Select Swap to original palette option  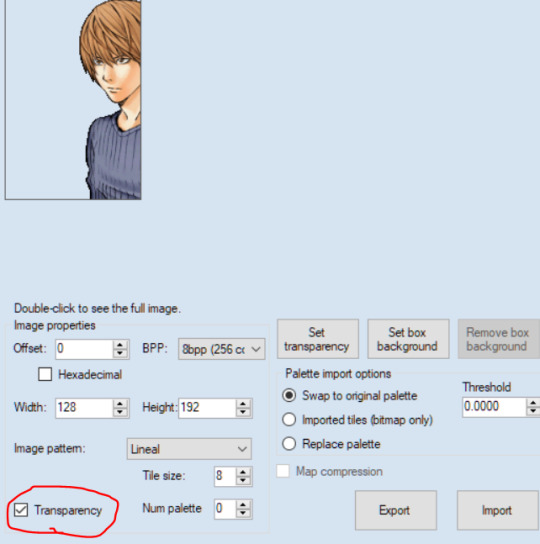(x=289, y=396)
